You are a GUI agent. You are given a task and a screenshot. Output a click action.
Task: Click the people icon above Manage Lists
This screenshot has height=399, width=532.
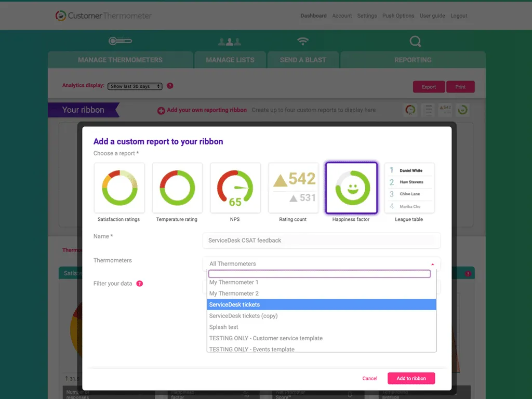coord(230,42)
